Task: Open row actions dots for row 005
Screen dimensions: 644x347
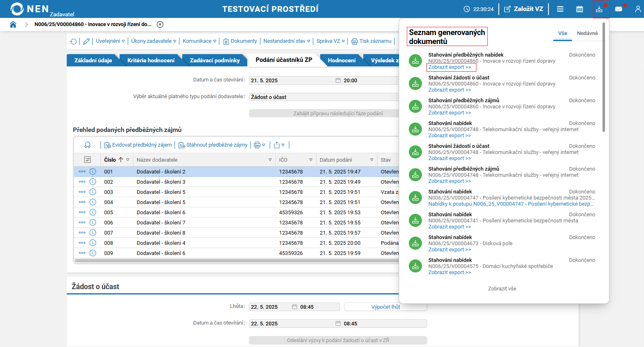Action: pos(82,212)
